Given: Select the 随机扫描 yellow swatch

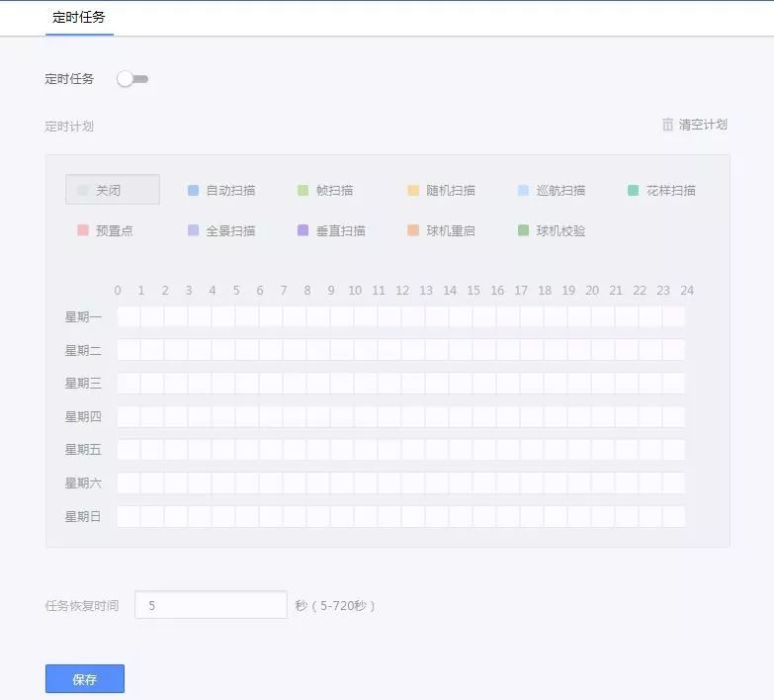Looking at the screenshot, I should (413, 190).
